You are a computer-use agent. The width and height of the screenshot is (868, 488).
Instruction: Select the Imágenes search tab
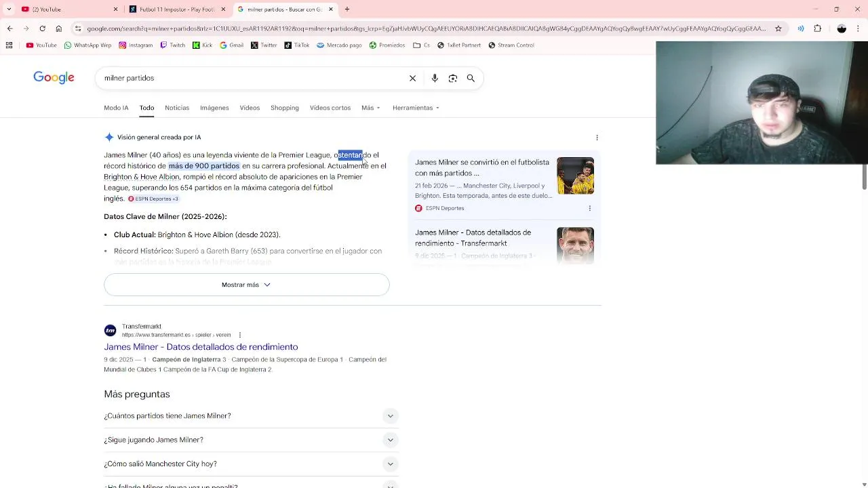tap(214, 108)
